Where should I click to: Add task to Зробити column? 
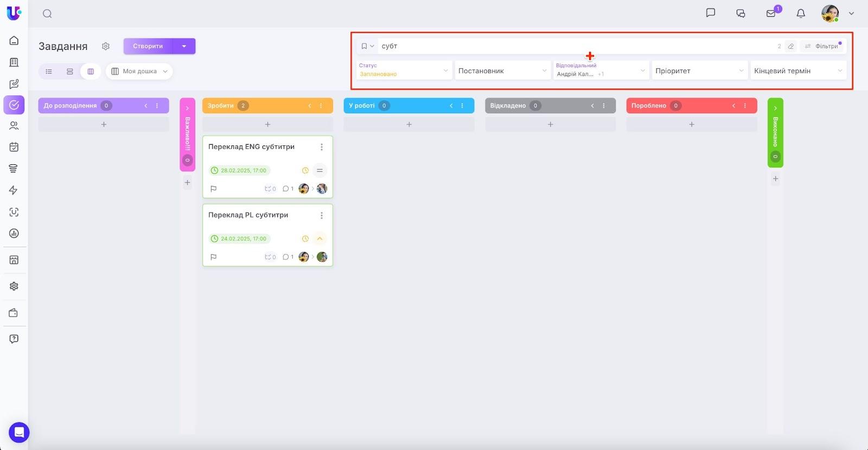click(x=267, y=124)
